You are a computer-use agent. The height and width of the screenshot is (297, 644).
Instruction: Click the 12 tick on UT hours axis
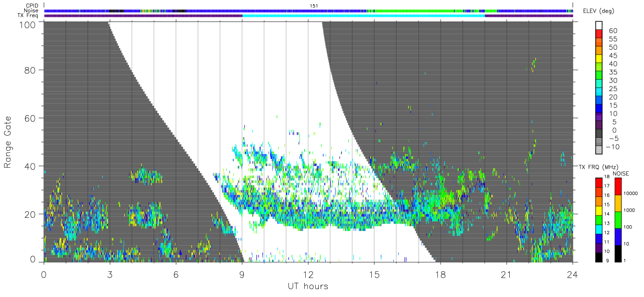pos(308,274)
